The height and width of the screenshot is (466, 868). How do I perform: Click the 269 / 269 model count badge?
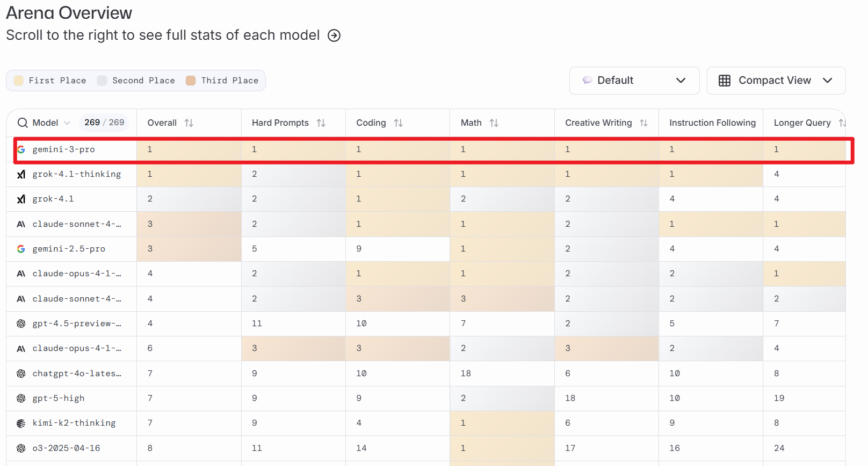[104, 123]
